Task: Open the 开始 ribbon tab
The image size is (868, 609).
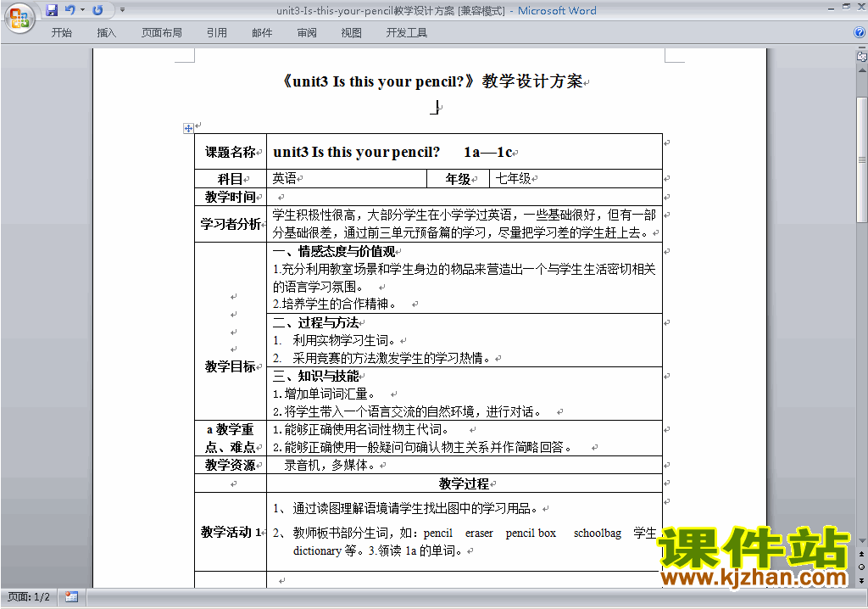Action: click(x=61, y=33)
